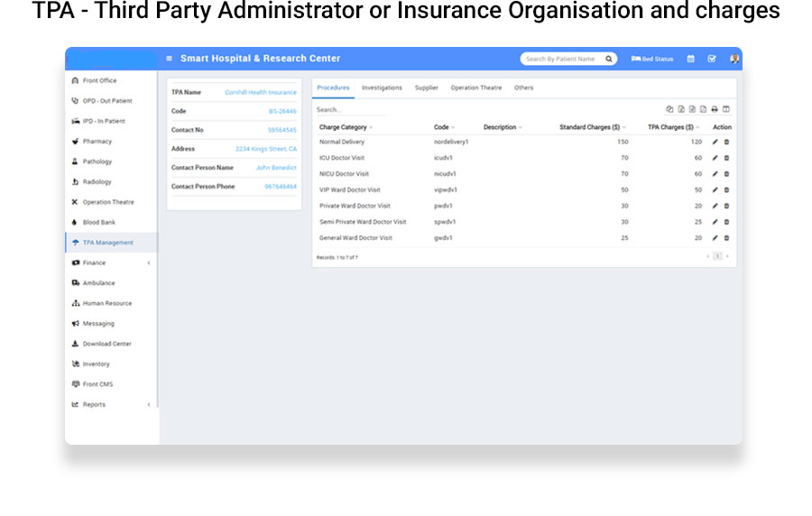Open the Operation Theatre tab
This screenshot has height=516, width=812.
click(475, 88)
